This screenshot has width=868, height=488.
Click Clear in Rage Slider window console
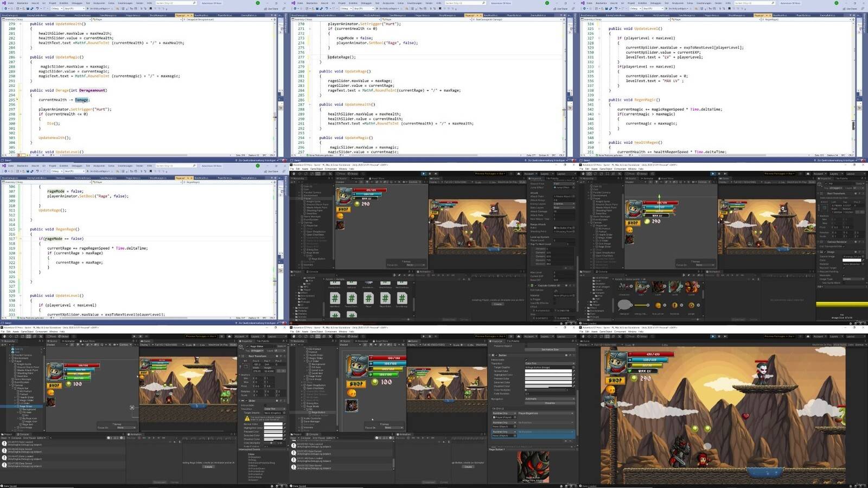(x=4, y=438)
